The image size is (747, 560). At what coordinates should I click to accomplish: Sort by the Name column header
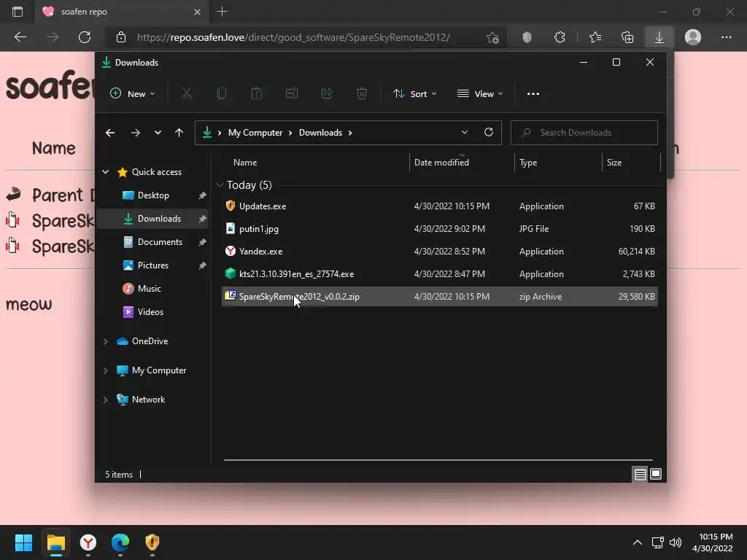[314, 163]
